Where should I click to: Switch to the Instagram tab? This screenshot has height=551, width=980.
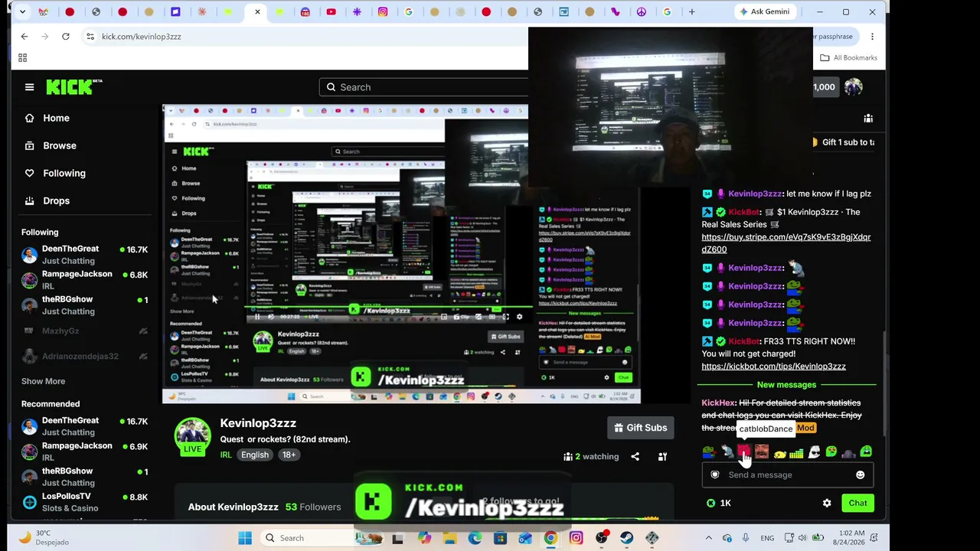[x=383, y=12]
